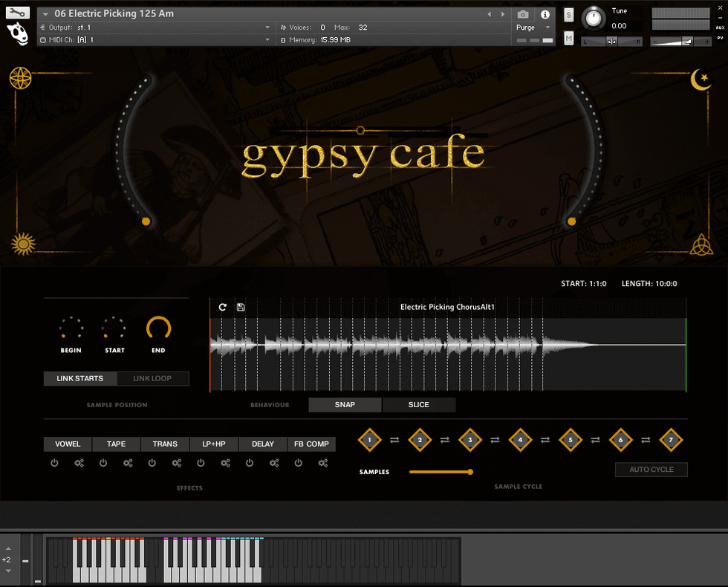
Task: Click the save disk icon above waveform
Action: 241,307
